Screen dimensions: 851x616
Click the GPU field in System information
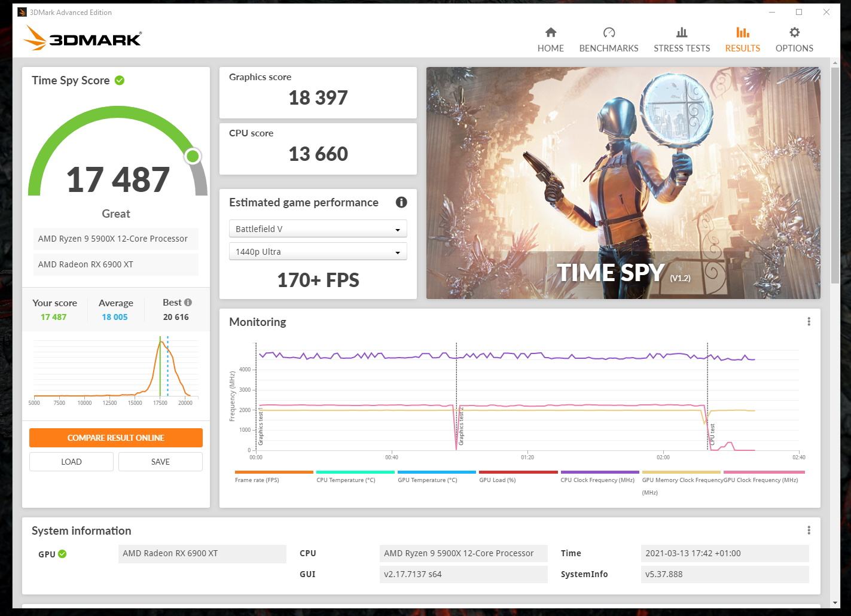point(202,554)
